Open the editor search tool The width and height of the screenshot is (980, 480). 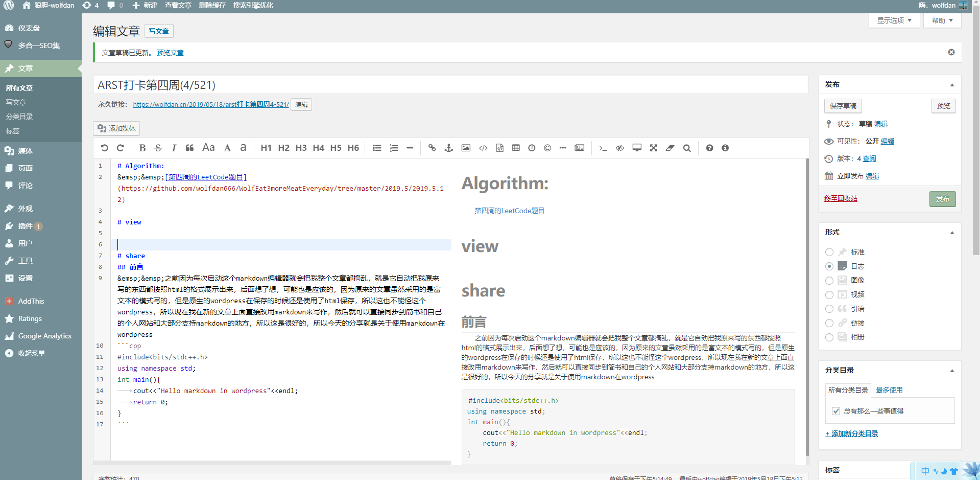click(687, 148)
